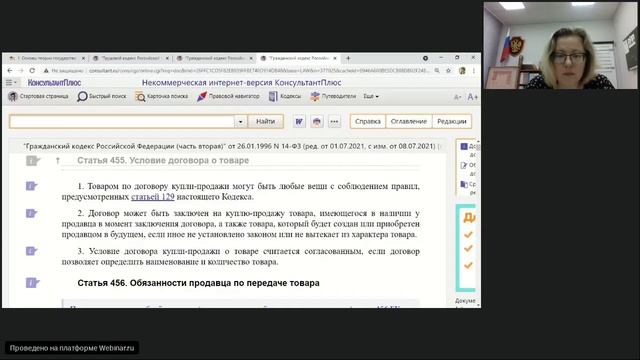Click the Статья 456 heading text
This screenshot has width=640, height=360.
click(x=198, y=283)
